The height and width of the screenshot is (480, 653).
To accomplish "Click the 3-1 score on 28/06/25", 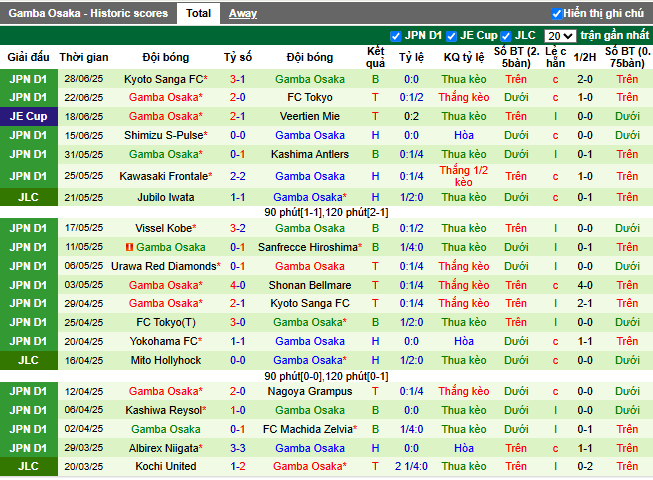I will coord(237,79).
